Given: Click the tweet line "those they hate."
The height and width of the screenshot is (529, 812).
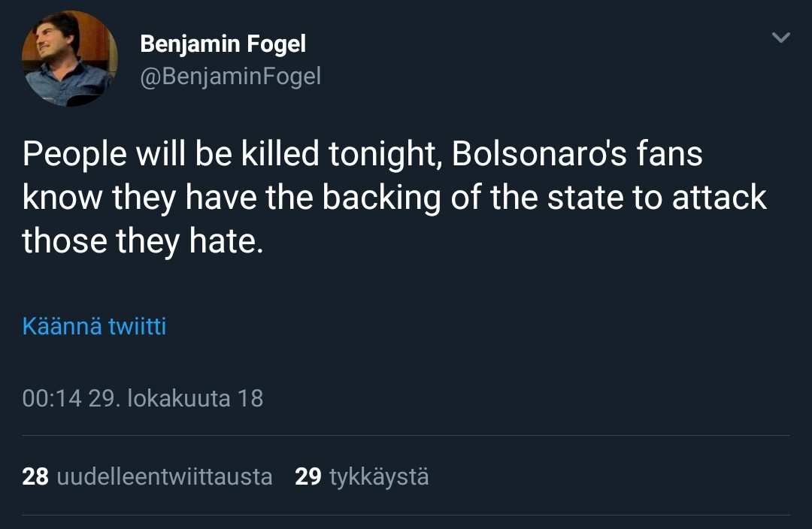Looking at the screenshot, I should 143,241.
